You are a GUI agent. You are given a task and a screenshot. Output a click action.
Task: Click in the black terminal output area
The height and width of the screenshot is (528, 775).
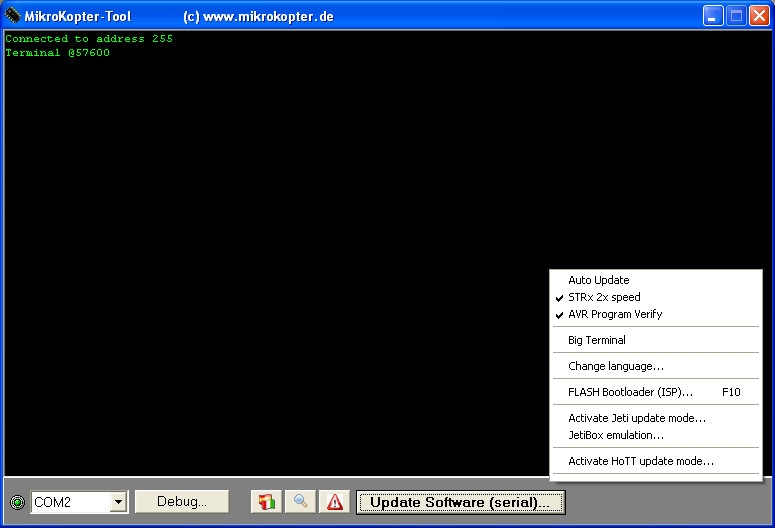[x=270, y=250]
